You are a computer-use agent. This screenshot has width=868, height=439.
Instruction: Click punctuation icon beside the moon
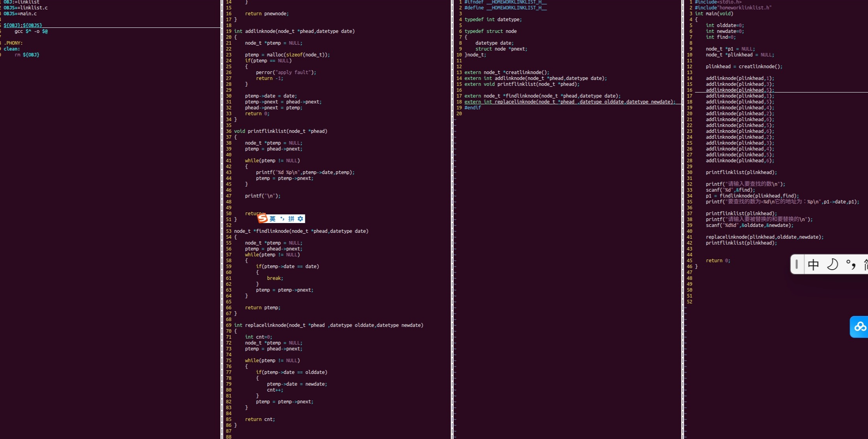click(850, 265)
